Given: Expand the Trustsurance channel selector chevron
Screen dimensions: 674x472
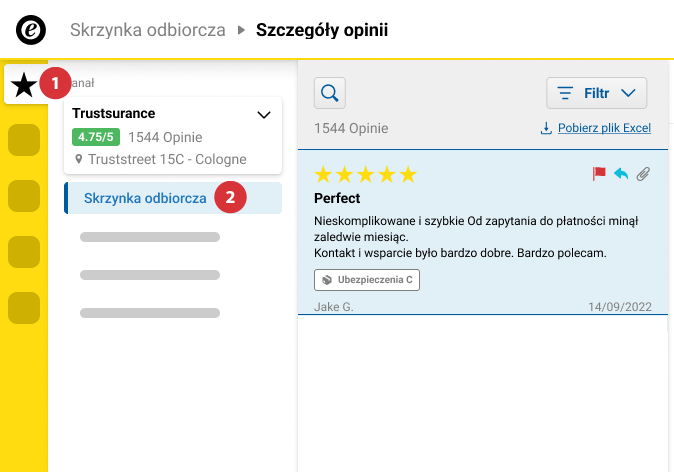Looking at the screenshot, I should (x=263, y=115).
